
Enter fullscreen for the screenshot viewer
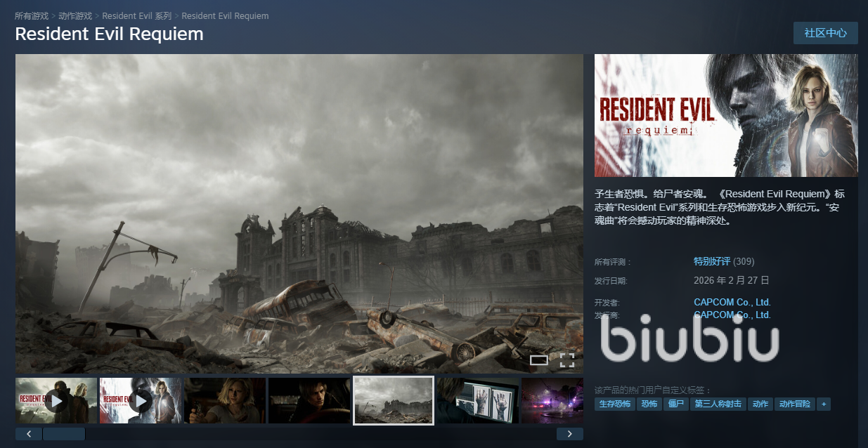[x=567, y=361]
